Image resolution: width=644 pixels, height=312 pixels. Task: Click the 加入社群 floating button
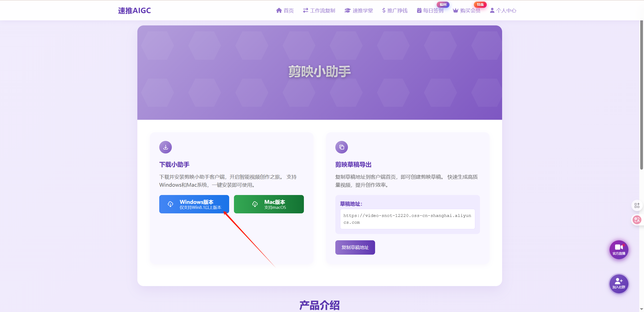click(x=619, y=283)
